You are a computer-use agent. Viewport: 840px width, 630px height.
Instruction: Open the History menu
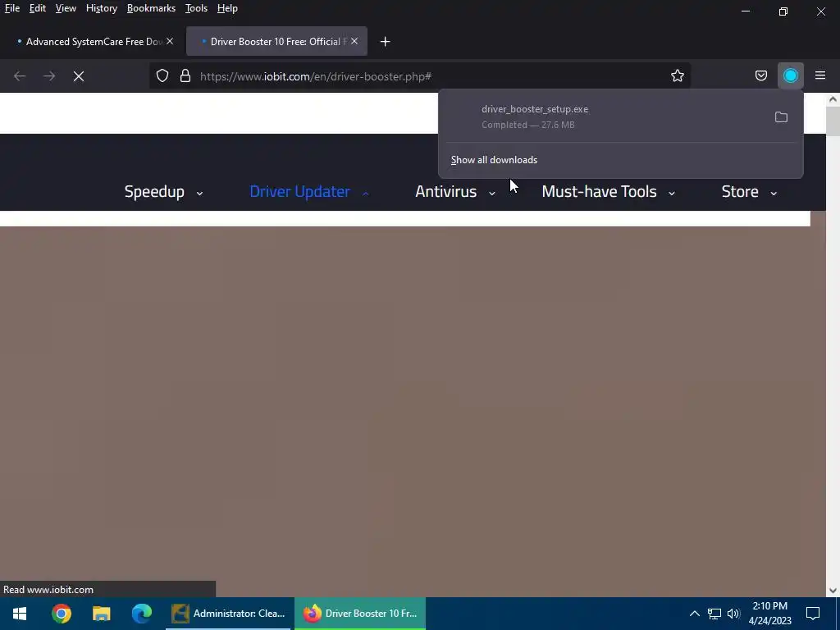pyautogui.click(x=101, y=8)
